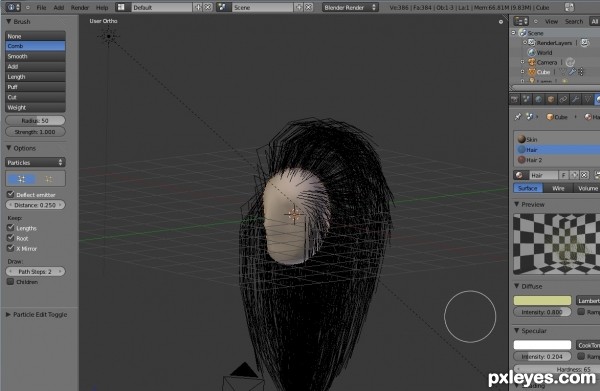Open the outliner View menu

[551, 21]
